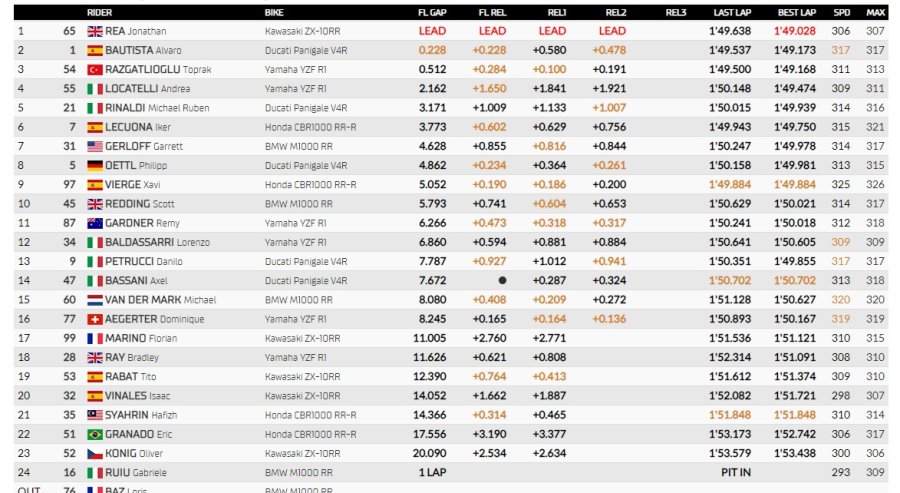
Task: Click KONIG's FL GAP value 20.090
Action: (x=429, y=453)
